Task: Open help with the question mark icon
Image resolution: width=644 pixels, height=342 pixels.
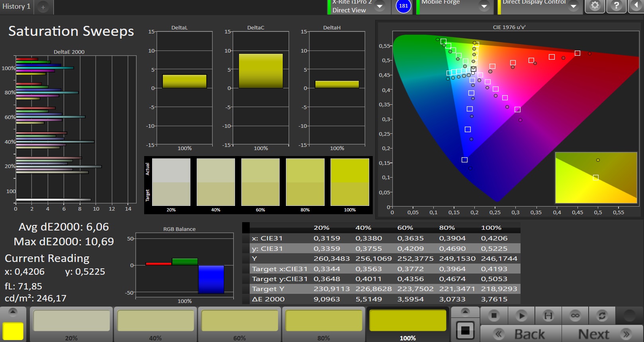Action: [x=616, y=6]
